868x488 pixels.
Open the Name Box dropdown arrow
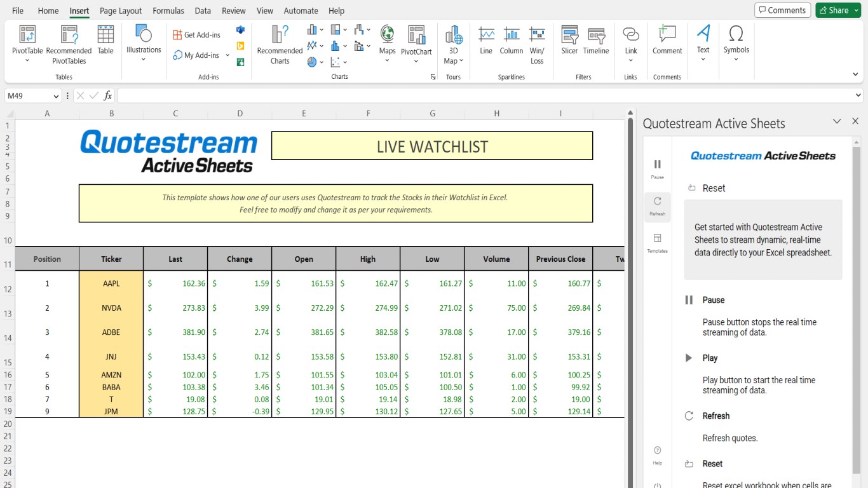pyautogui.click(x=55, y=96)
